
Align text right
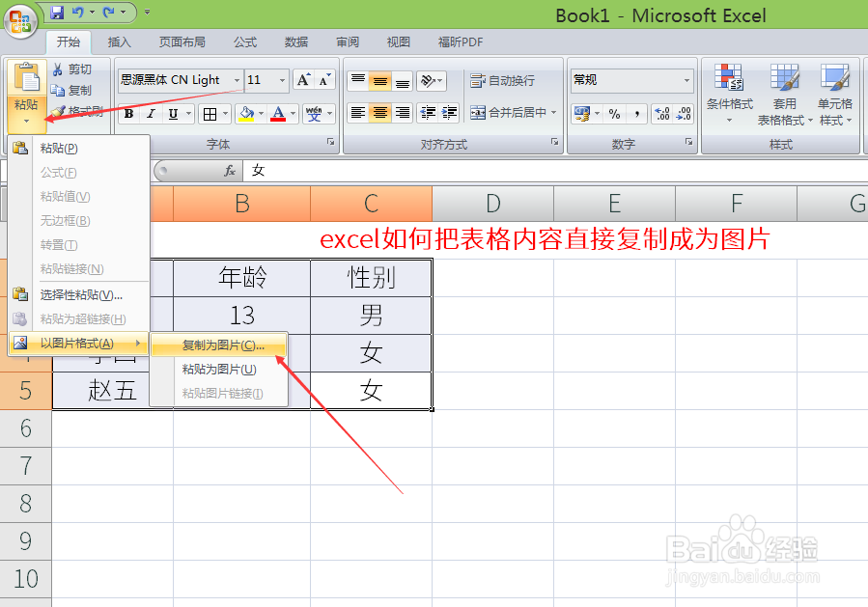[x=403, y=113]
